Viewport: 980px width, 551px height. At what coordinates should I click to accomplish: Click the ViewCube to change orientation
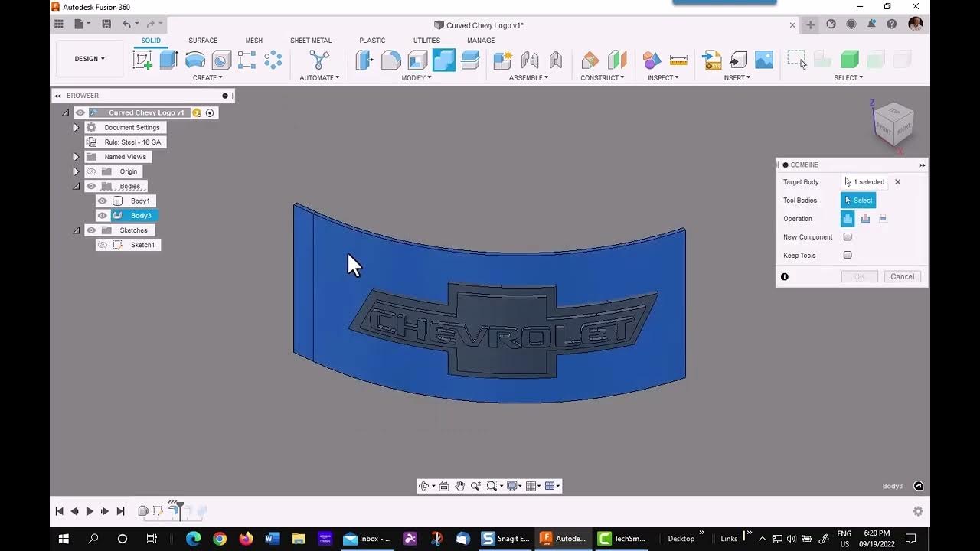coord(893,123)
